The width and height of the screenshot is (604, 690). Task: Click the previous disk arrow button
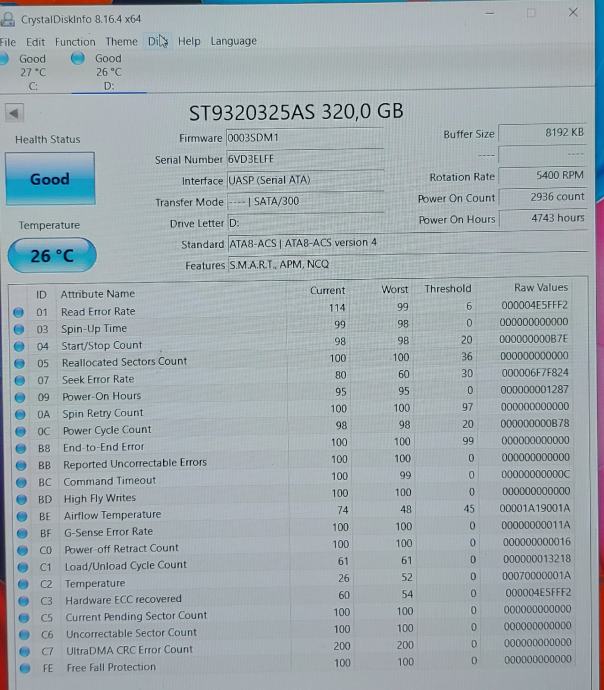(14, 114)
